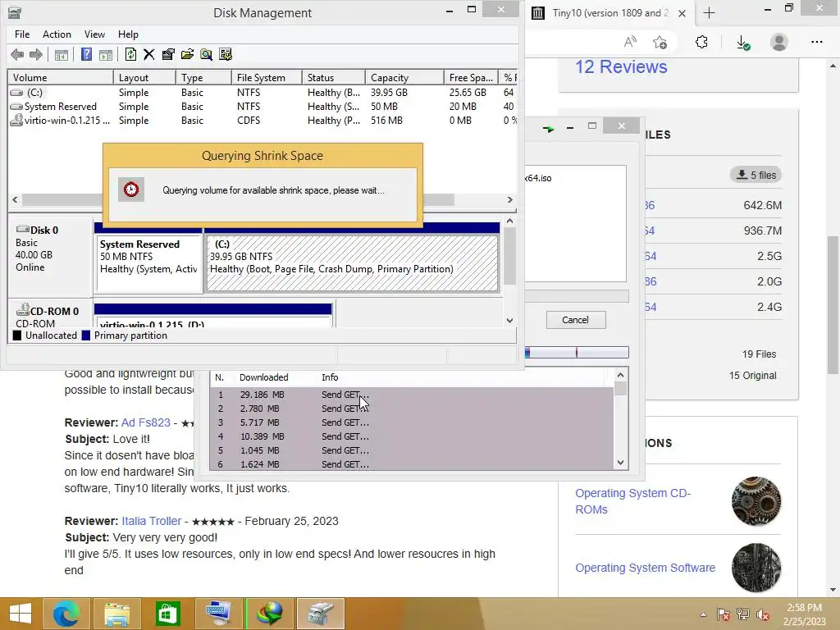Click the Open folder toolbar icon
This screenshot has width=840, height=630.
click(x=187, y=54)
